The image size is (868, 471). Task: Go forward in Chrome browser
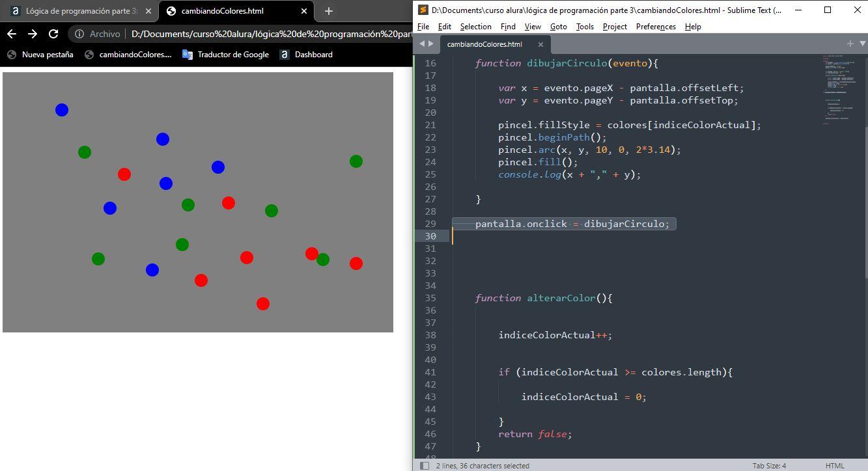[x=33, y=34]
